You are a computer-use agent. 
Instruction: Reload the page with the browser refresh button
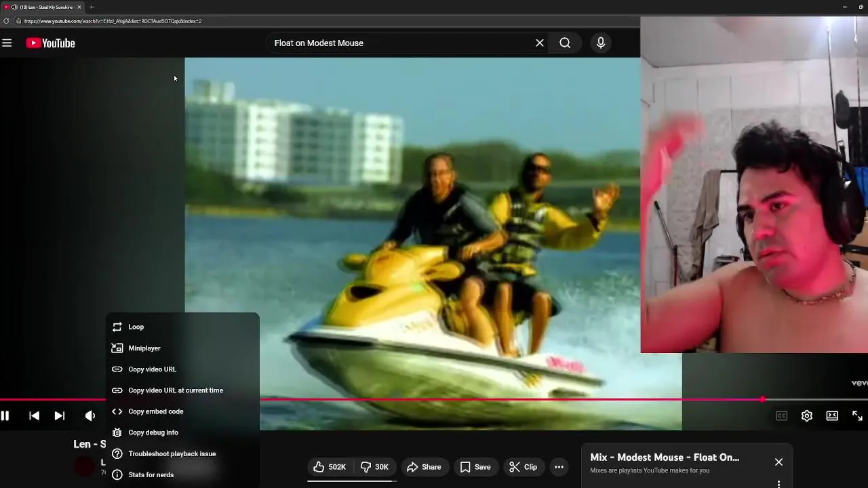(x=6, y=21)
